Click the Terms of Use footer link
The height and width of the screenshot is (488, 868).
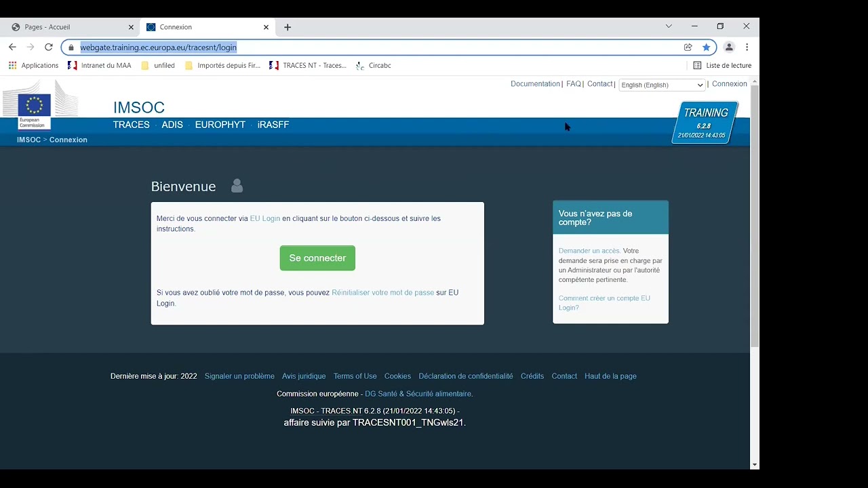point(355,376)
